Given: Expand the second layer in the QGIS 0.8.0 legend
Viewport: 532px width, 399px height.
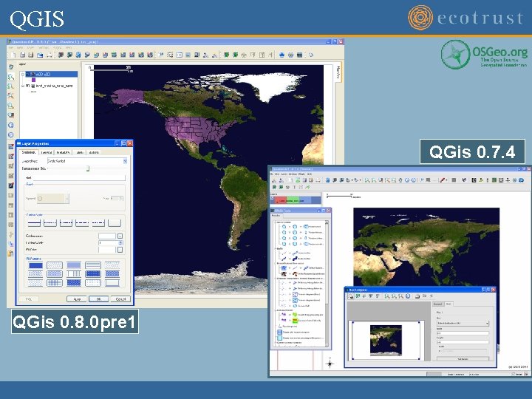Looking at the screenshot, I should point(23,86).
